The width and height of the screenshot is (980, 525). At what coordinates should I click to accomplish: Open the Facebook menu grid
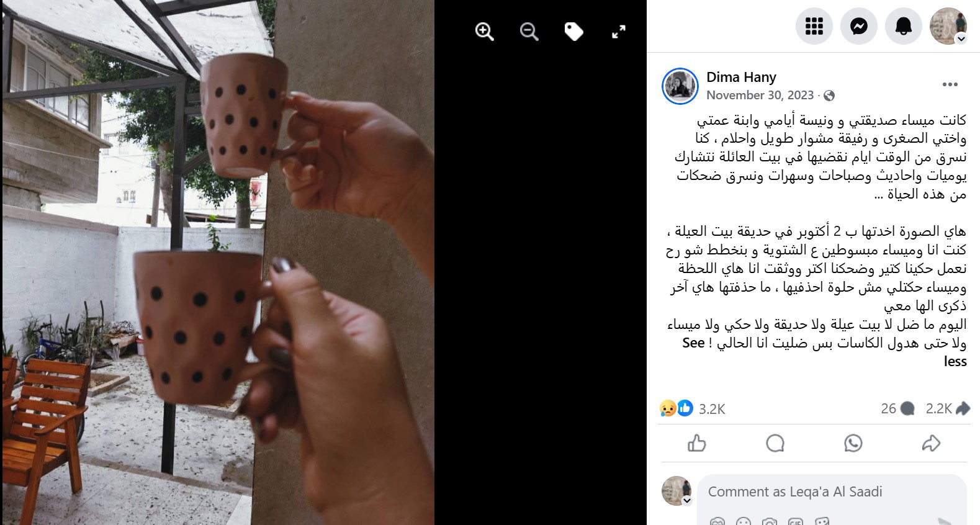point(814,26)
